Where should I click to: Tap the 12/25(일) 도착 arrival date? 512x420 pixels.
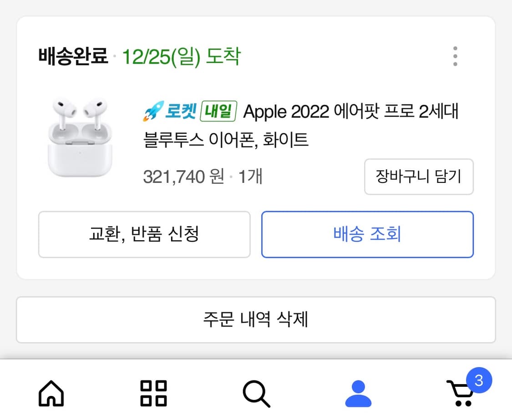point(181,56)
